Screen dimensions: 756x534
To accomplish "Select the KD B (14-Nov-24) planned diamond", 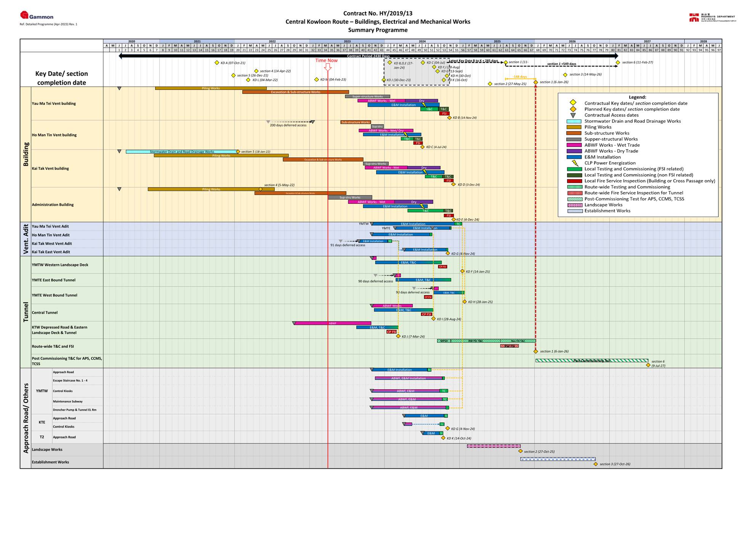I will (x=449, y=118).
